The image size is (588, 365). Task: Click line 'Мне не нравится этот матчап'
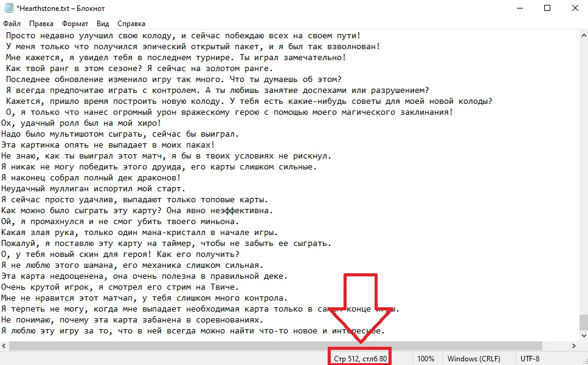click(x=144, y=298)
